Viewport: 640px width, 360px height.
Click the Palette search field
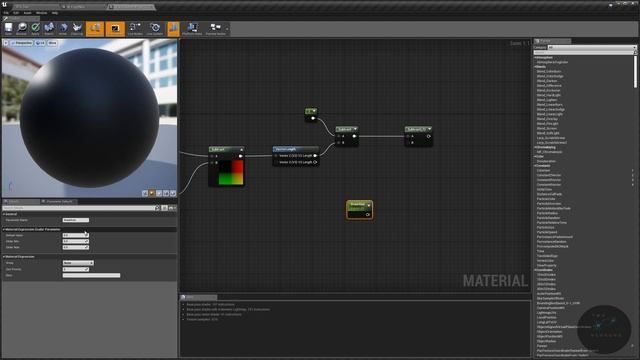pyautogui.click(x=584, y=53)
